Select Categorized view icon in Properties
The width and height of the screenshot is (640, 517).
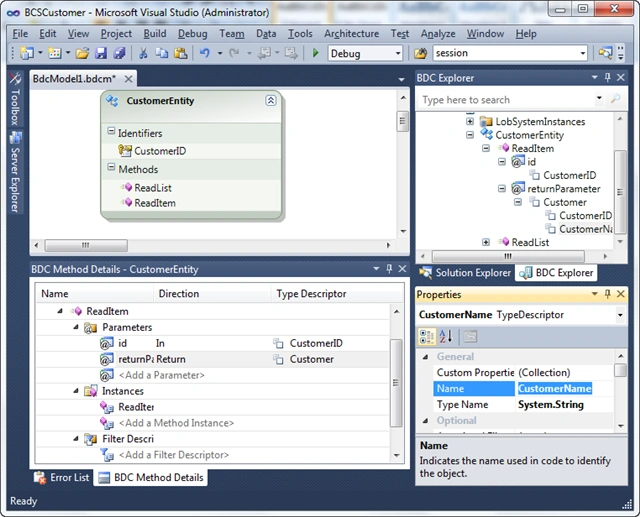click(427, 337)
